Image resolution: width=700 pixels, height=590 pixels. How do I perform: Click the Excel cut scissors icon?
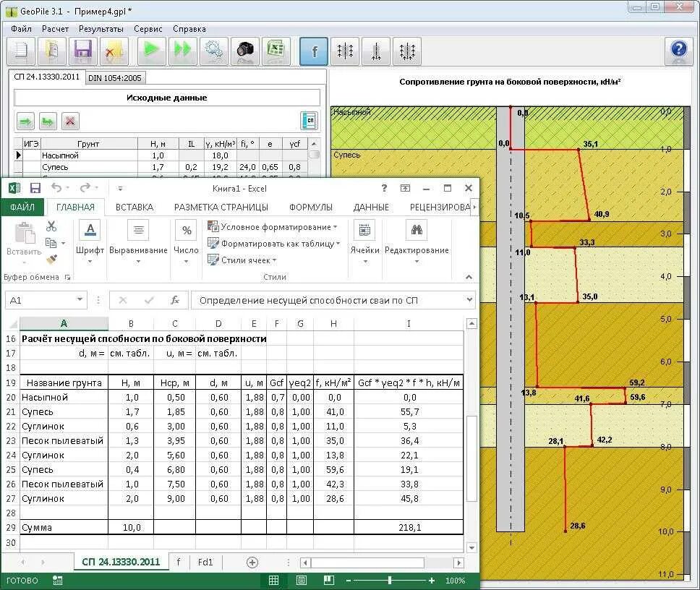[x=51, y=226]
